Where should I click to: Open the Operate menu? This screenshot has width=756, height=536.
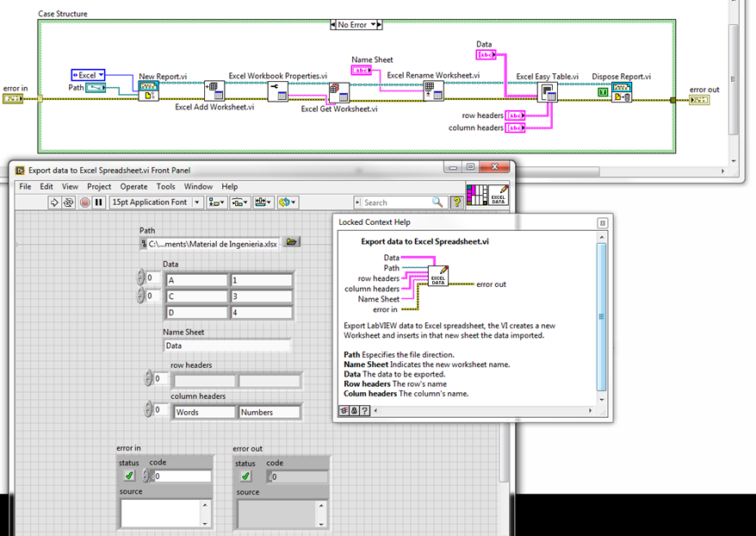133,187
